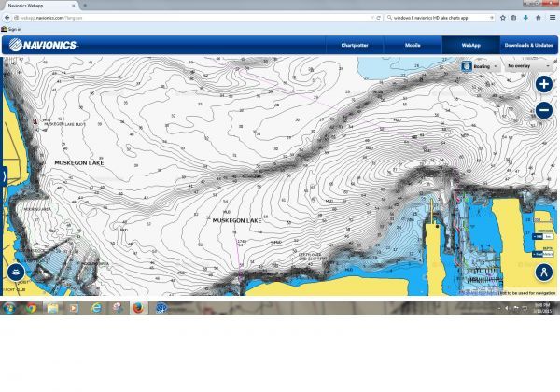The height and width of the screenshot is (392, 560).
Task: Bookmark this page with the star icon
Action: 503,17
